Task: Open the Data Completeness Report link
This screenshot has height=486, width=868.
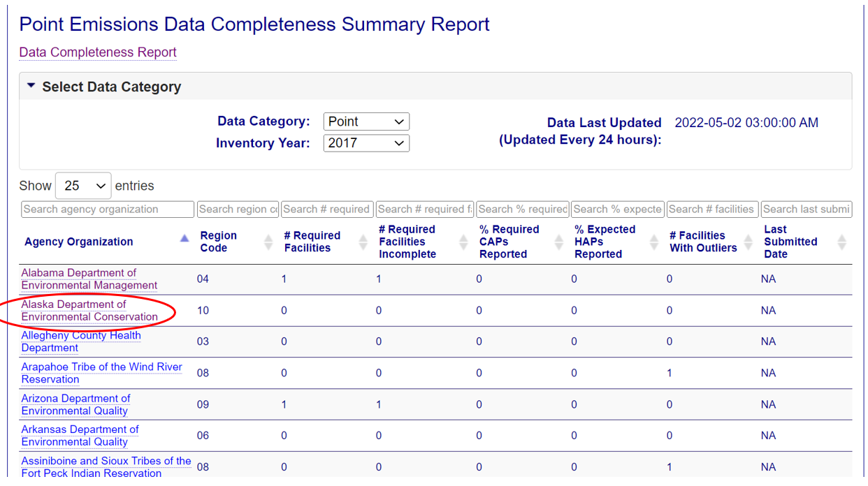Action: pyautogui.click(x=98, y=52)
